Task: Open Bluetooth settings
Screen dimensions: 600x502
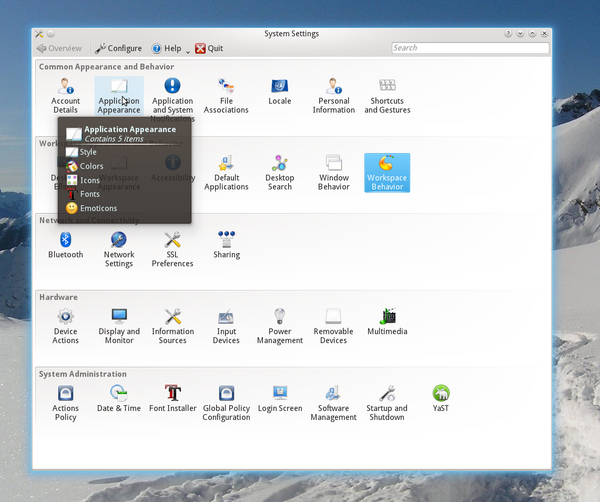Action: (x=66, y=244)
